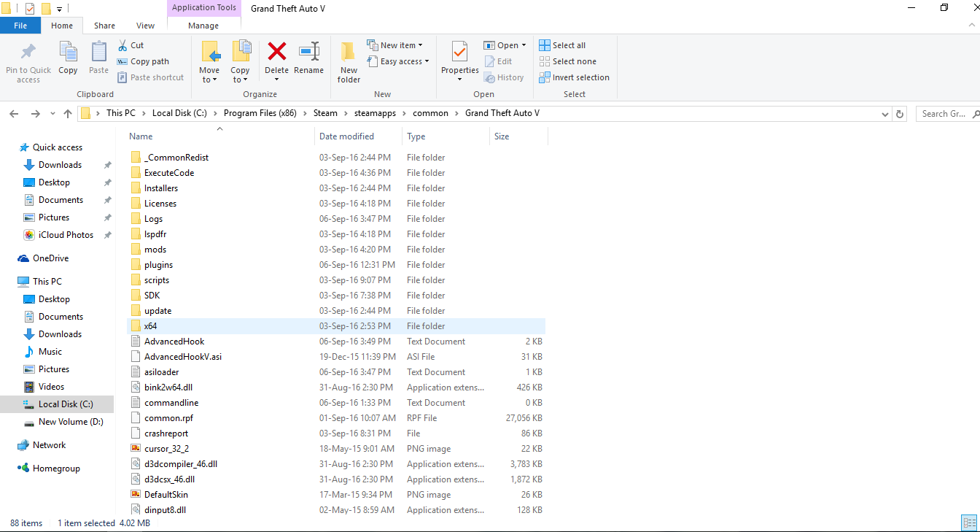Viewport: 980px width, 532px height.
Task: Cut the selection with the scissors icon
Action: tap(131, 45)
